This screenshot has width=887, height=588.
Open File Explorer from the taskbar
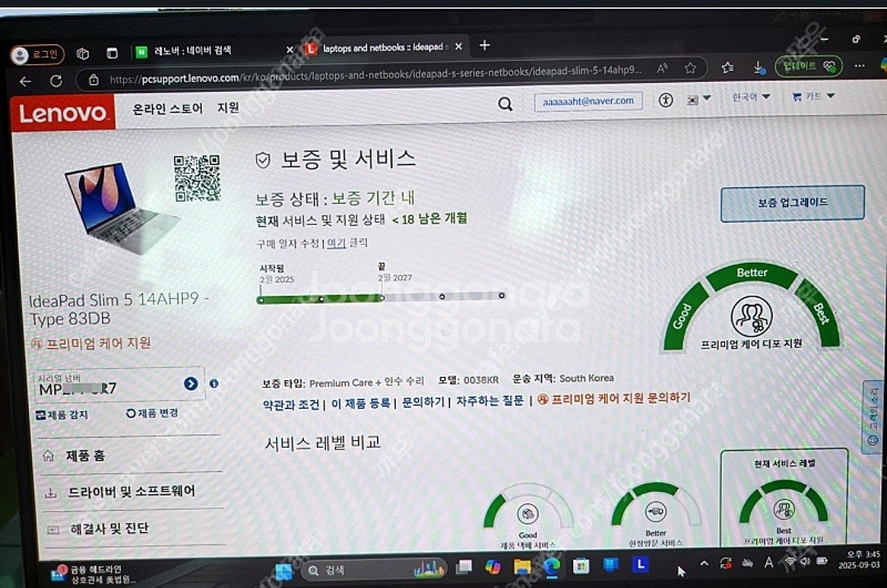pyautogui.click(x=522, y=567)
